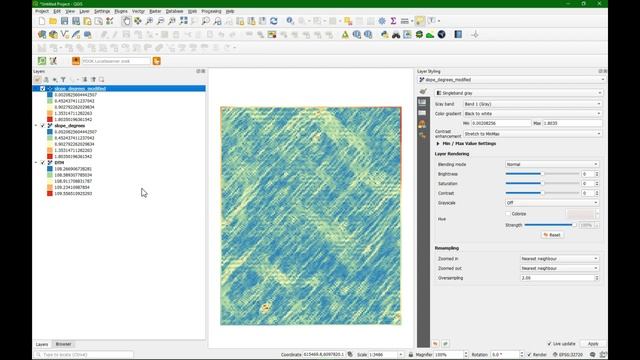Image resolution: width=640 pixels, height=360 pixels.
Task: Collapse the slope_degrees layer tree
Action: point(36,126)
